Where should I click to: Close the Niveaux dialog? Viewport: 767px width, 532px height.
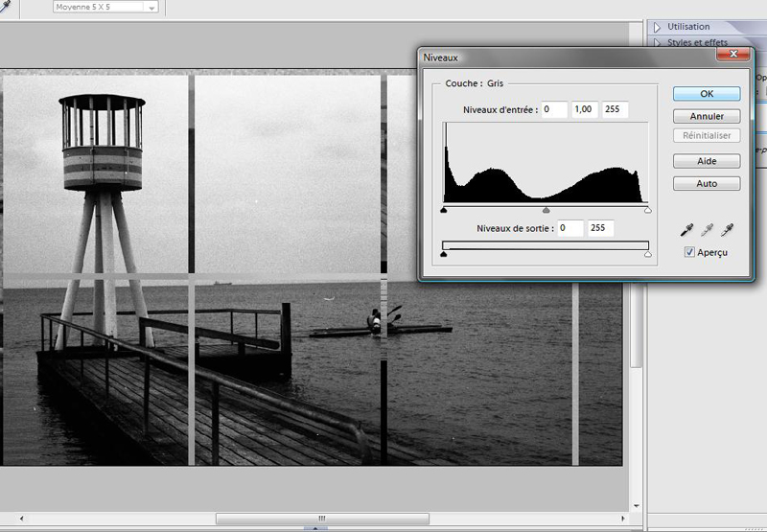click(x=732, y=54)
